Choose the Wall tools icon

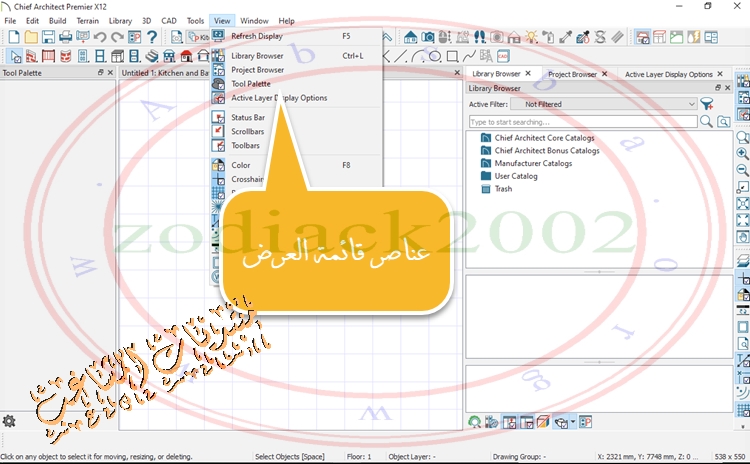31,56
